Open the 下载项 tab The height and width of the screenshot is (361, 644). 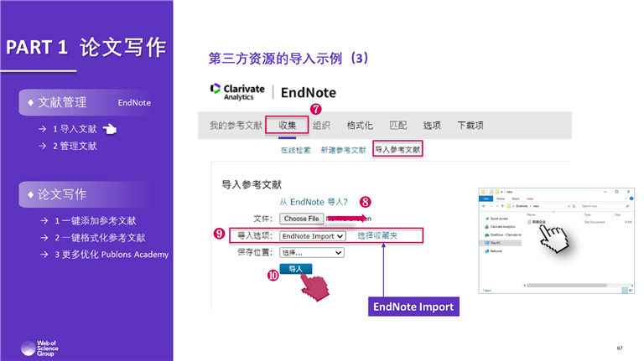[470, 125]
